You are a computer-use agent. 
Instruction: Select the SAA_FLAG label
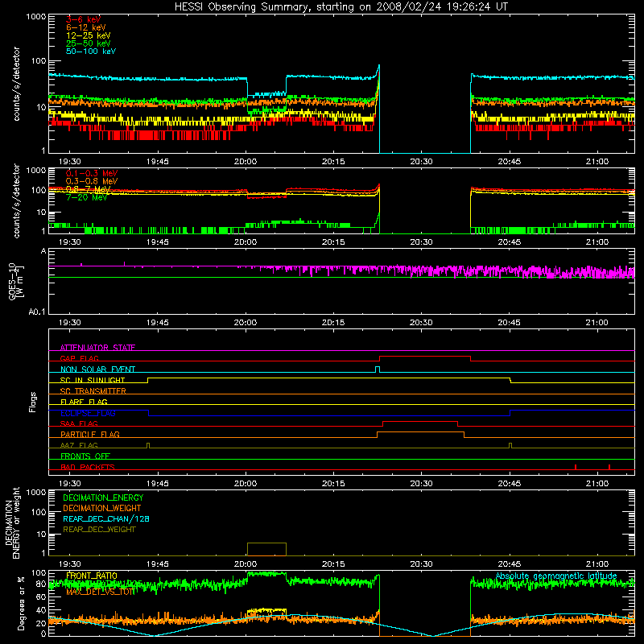coord(79,423)
